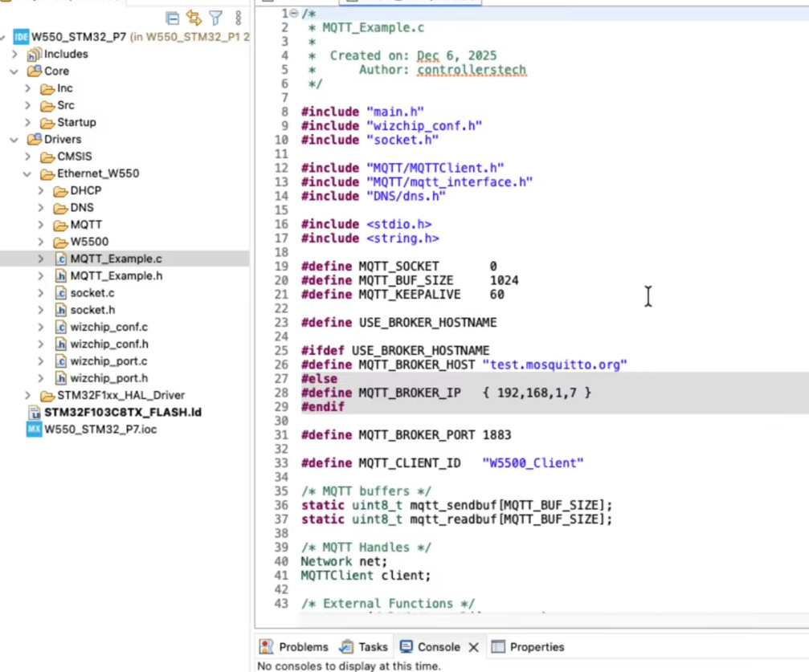This screenshot has width=809, height=672.
Task: Click the STM32F103C8TX_FLASH.ld linker file icon
Action: click(x=34, y=413)
